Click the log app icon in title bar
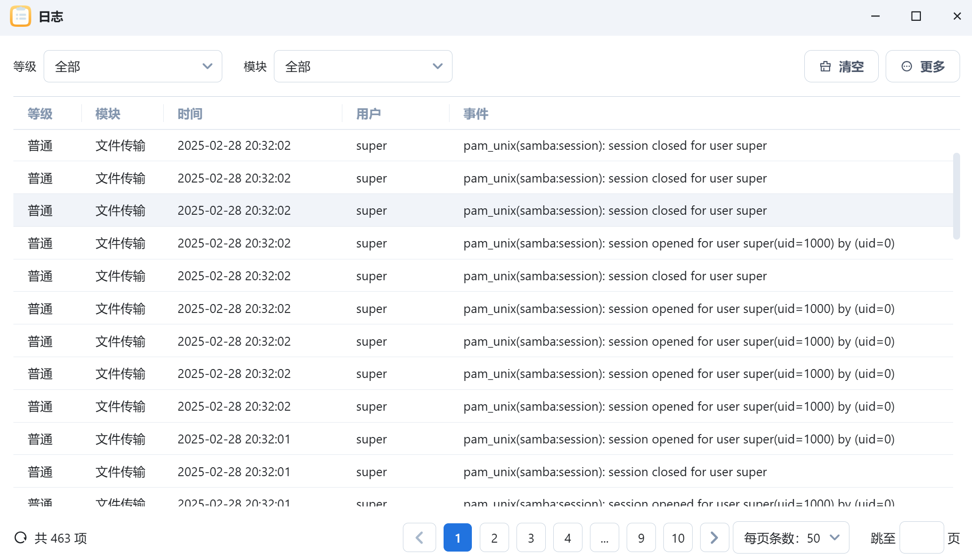 click(20, 16)
